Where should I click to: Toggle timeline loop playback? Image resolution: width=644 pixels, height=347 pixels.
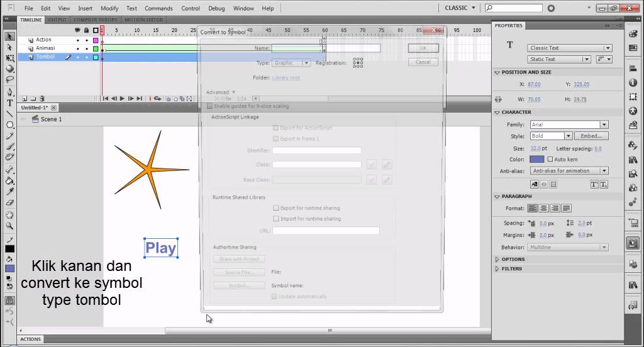pos(157,99)
